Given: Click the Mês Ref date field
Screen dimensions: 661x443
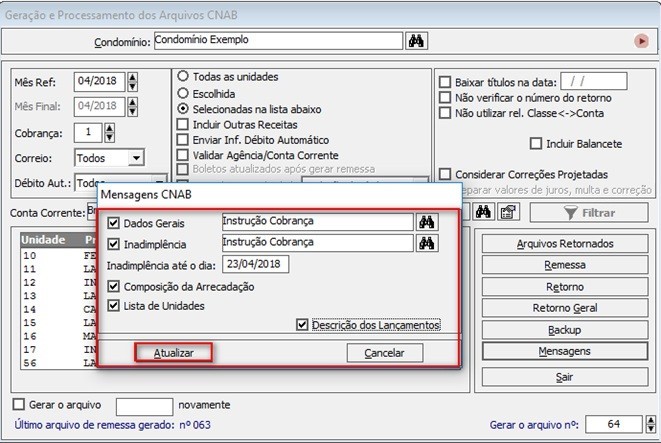Looking at the screenshot, I should [x=99, y=82].
